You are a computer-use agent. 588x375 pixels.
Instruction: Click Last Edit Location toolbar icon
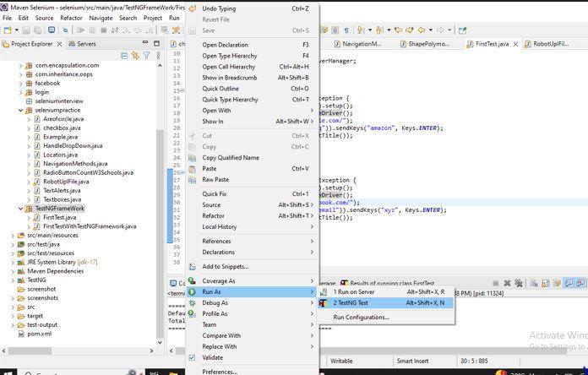[x=398, y=30]
